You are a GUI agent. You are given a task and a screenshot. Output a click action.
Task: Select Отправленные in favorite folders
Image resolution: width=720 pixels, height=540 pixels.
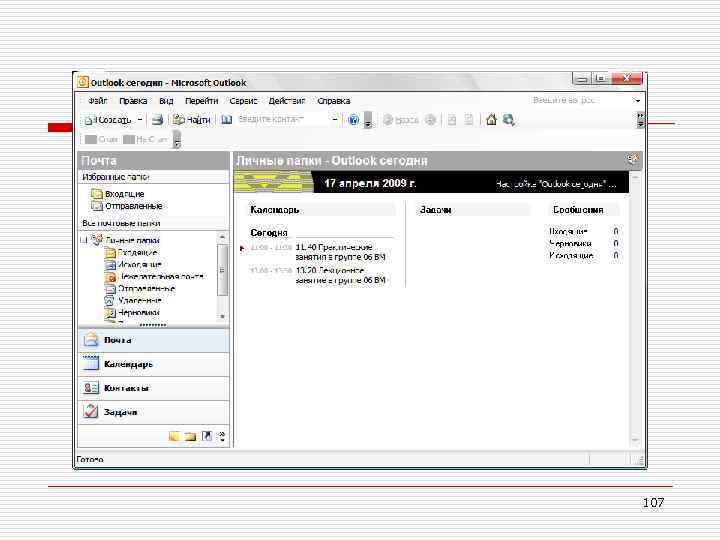pos(127,206)
